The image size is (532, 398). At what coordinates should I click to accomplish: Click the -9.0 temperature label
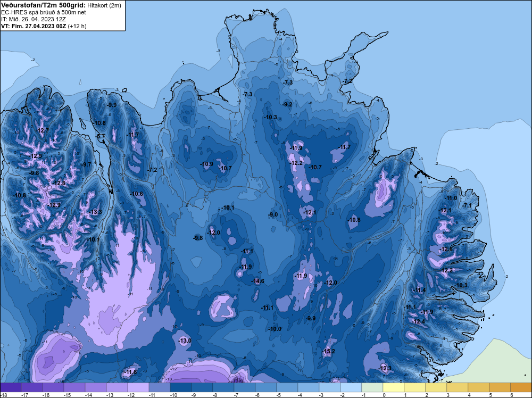pyautogui.click(x=273, y=214)
